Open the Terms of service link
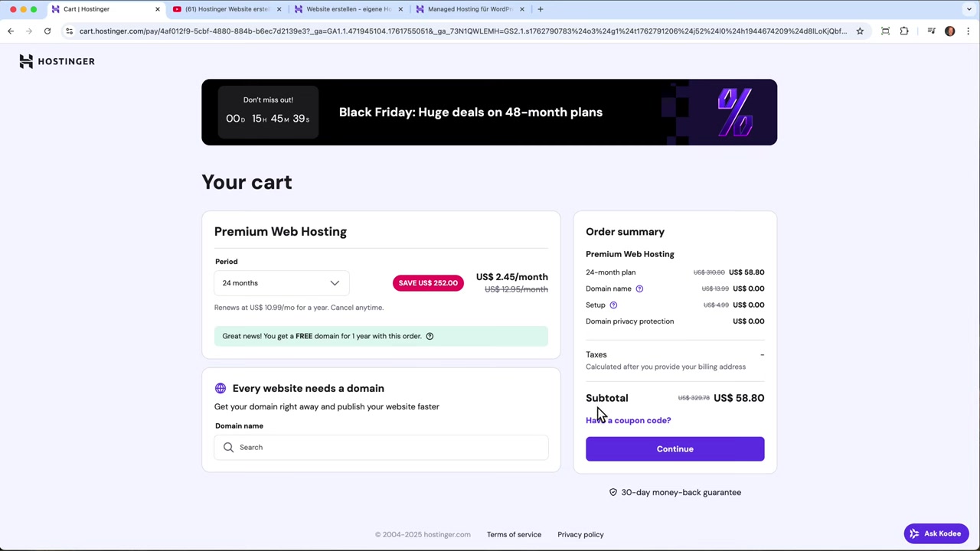The image size is (980, 551). (x=514, y=535)
